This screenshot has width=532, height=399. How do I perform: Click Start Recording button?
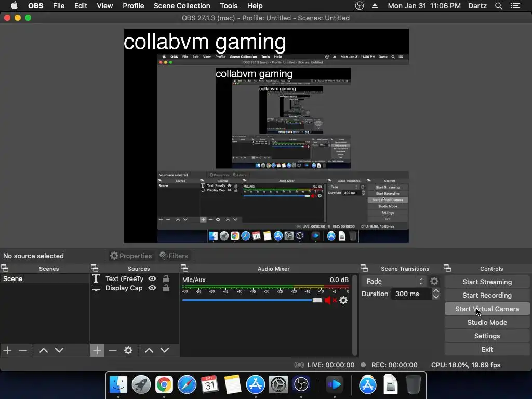(487, 295)
